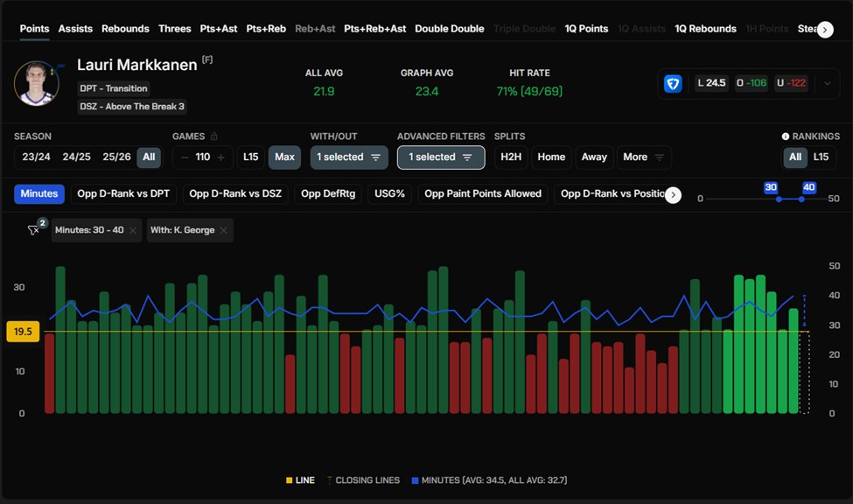853x504 pixels.
Task: Click the DSZ - Above The Break 3 tag
Action: point(132,107)
